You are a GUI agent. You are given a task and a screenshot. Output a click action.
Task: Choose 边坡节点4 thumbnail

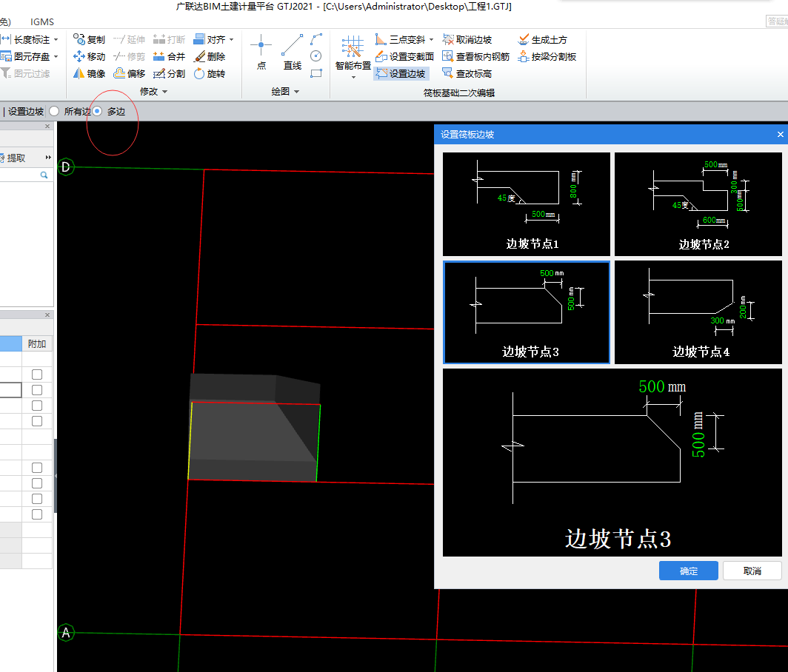point(698,312)
